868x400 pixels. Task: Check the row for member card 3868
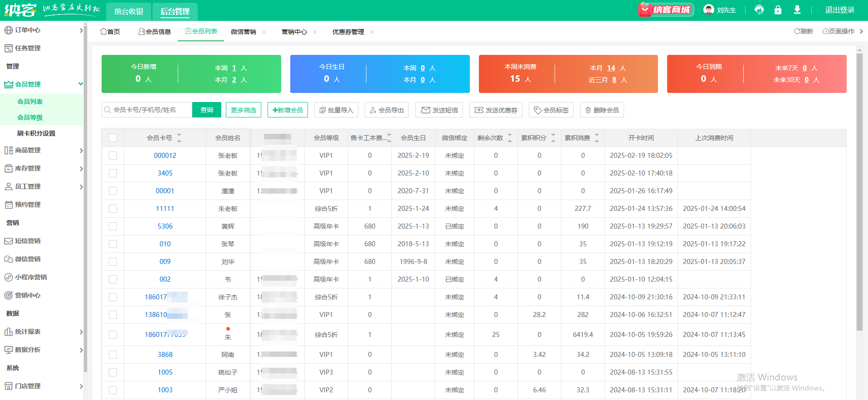tap(113, 355)
